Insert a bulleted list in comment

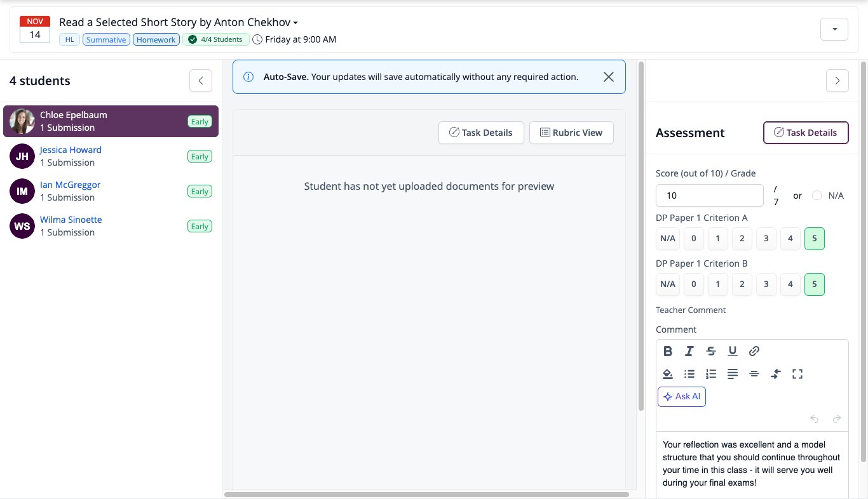pyautogui.click(x=689, y=374)
